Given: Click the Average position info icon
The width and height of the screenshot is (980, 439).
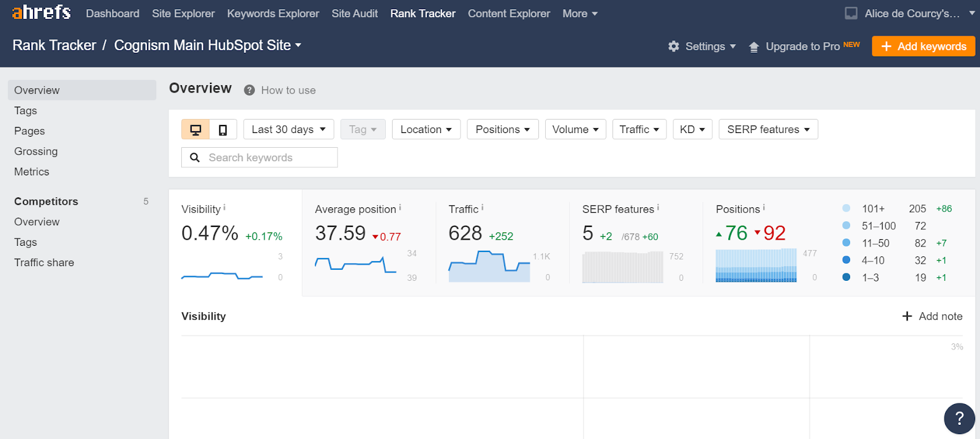Looking at the screenshot, I should pos(400,208).
